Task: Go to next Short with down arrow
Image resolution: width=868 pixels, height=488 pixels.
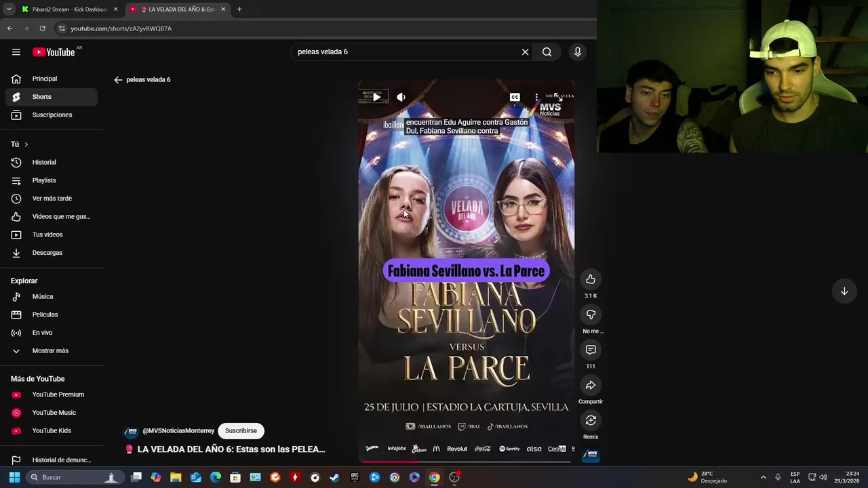Action: click(x=844, y=291)
